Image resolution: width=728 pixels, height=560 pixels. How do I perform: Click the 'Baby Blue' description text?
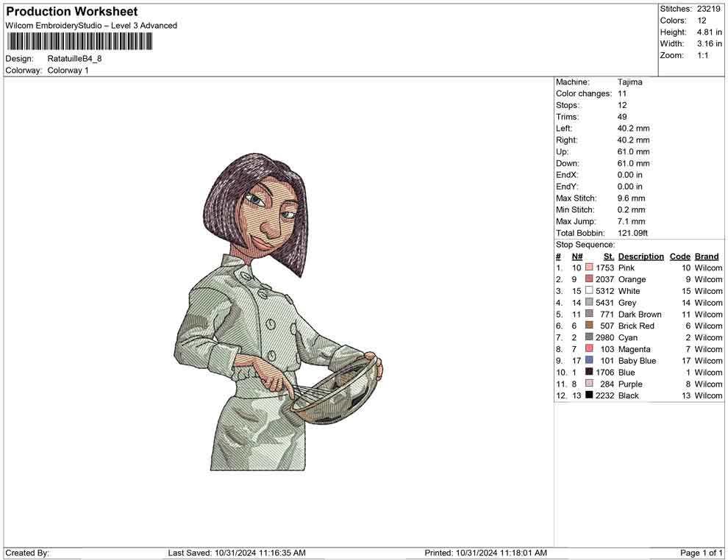[637, 361]
